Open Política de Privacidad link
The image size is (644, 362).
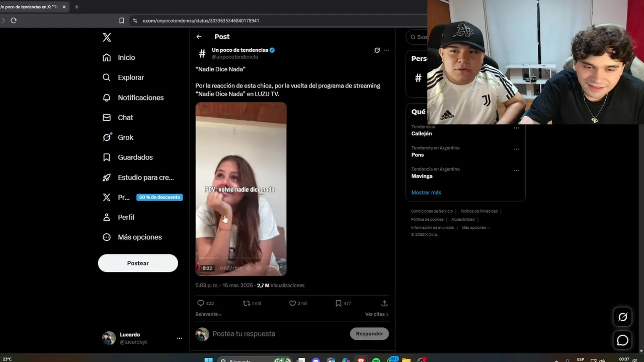[479, 211]
